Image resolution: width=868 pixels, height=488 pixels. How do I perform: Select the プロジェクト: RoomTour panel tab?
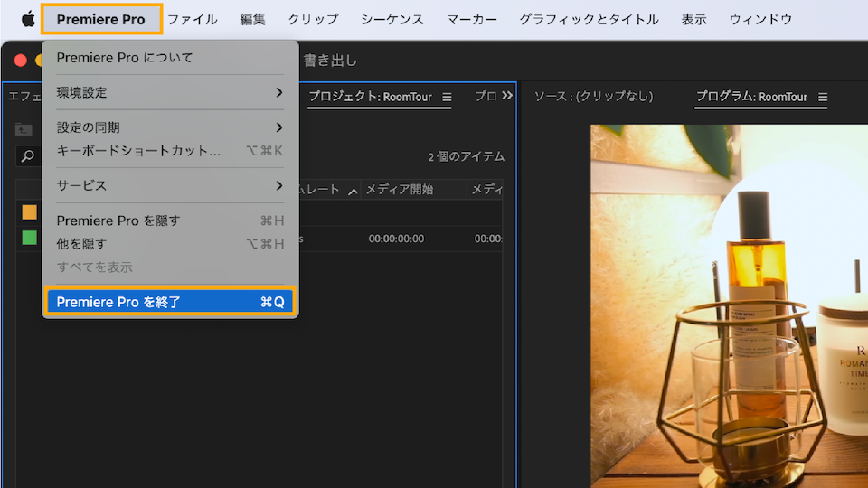click(x=370, y=97)
